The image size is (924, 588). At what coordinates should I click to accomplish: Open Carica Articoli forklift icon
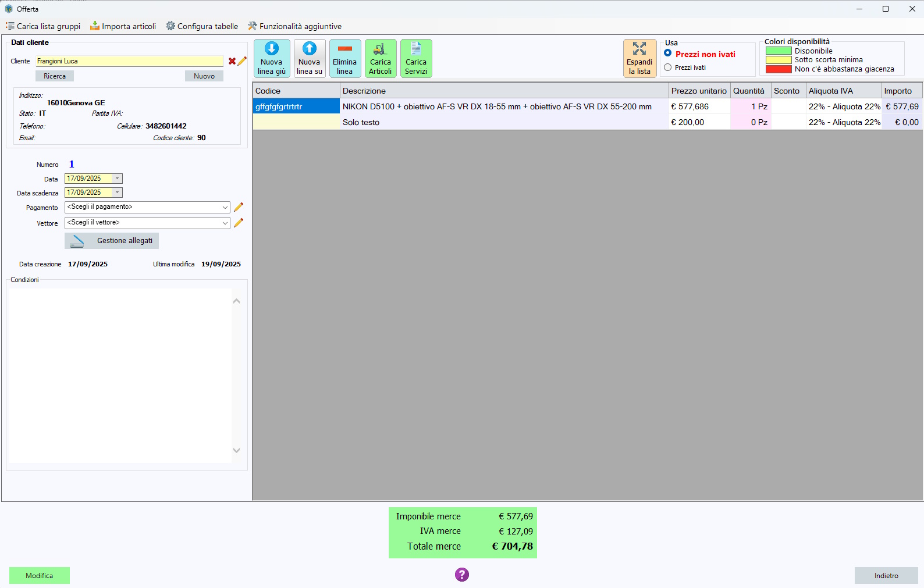click(x=380, y=49)
